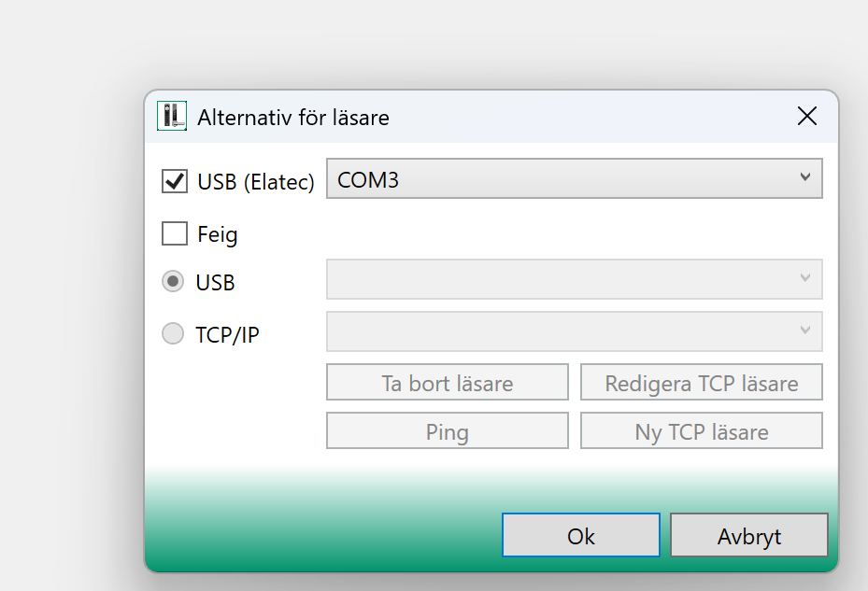Add a reader with Ny TCP läsare
Screen dimensions: 868x591
point(701,431)
